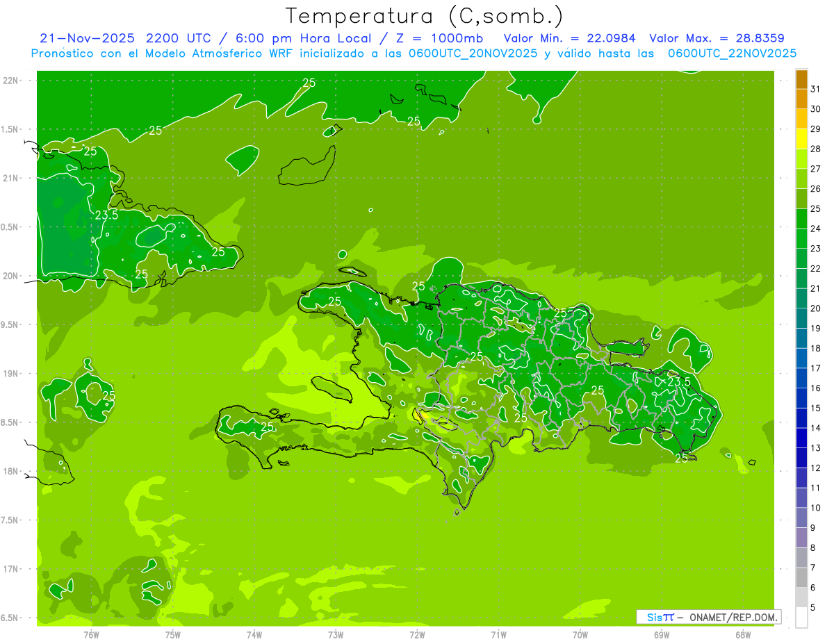
Task: Pick the yellow legend swatch between 28 and 29
Action: pyautogui.click(x=801, y=139)
